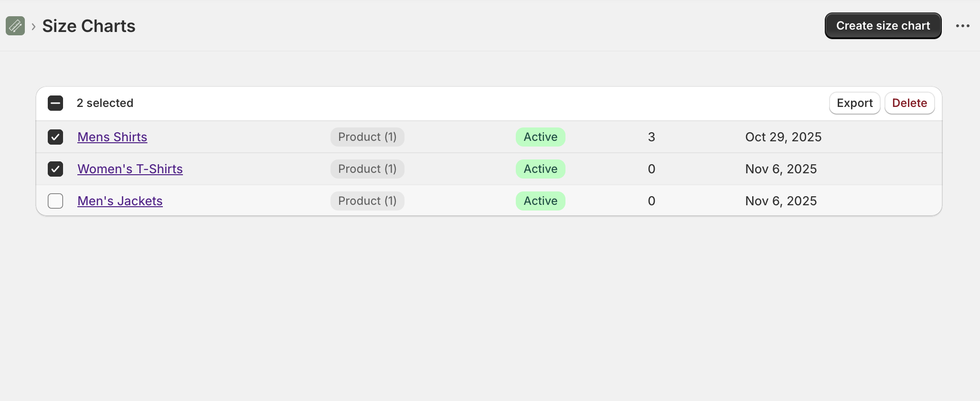Click the 'Active' status badge for Women's T-Shirts
Screen dimensions: 980x401
pyautogui.click(x=540, y=169)
